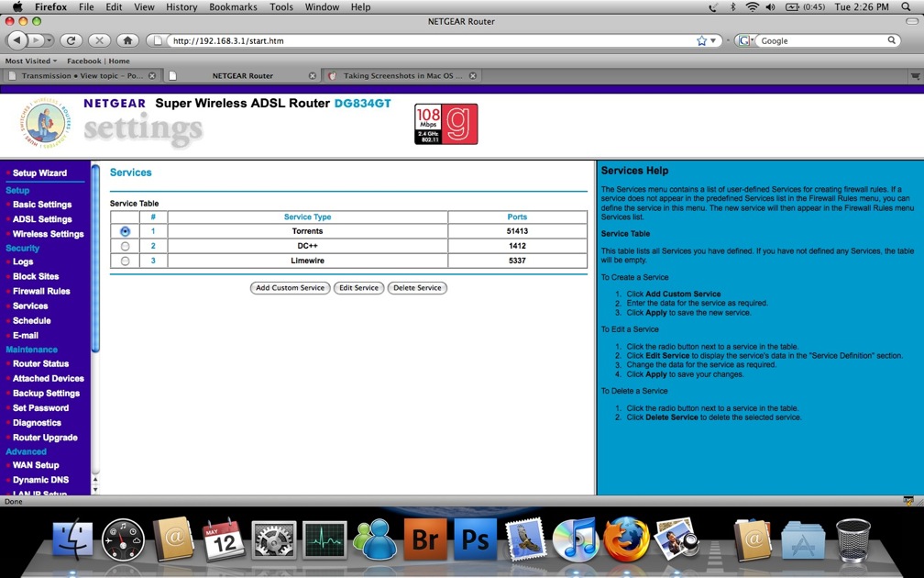Open the Applications stack in the Dock
The image size is (924, 578).
[803, 539]
